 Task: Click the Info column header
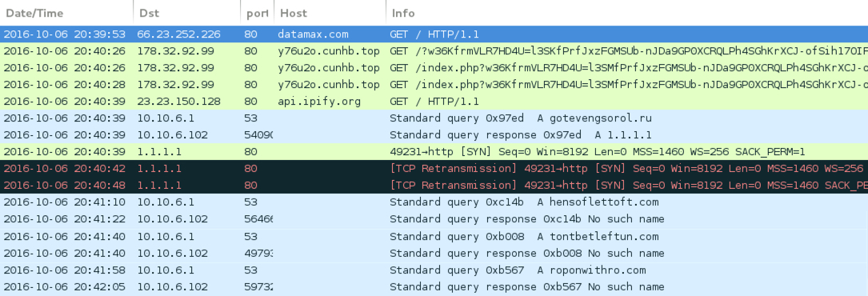[x=626, y=12]
